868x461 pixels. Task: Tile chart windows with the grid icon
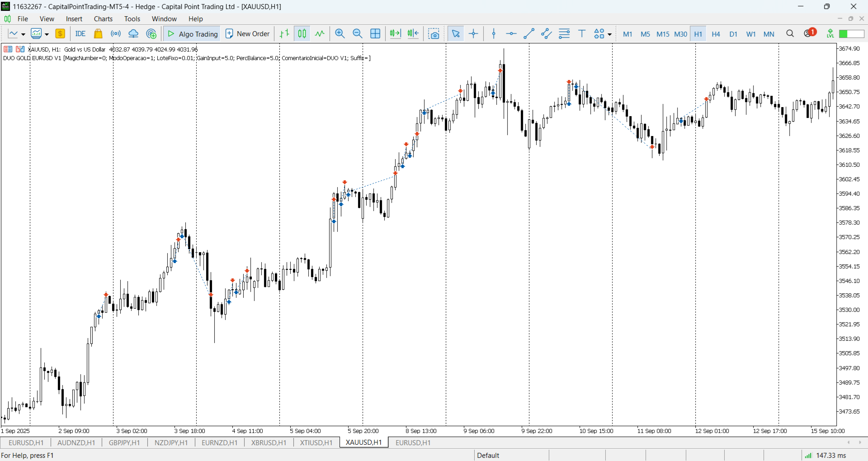pos(375,34)
